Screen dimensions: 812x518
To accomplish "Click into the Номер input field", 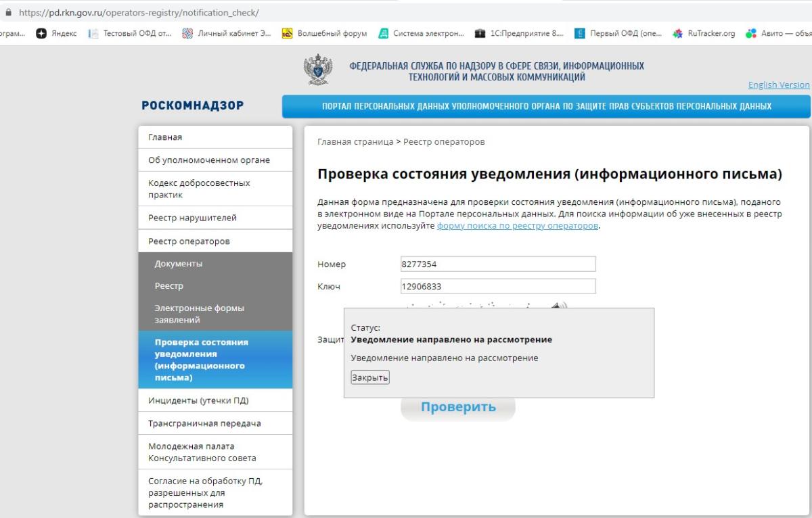I will tap(497, 264).
